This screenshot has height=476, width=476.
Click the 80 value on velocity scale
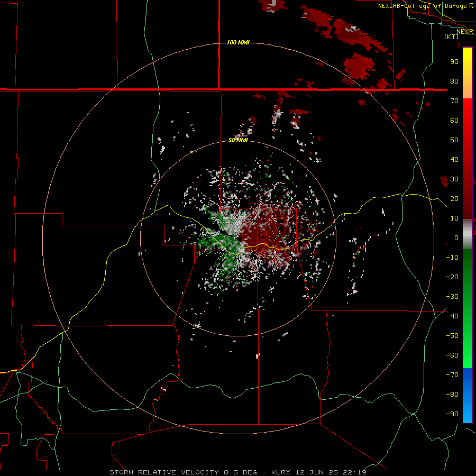tap(454, 81)
